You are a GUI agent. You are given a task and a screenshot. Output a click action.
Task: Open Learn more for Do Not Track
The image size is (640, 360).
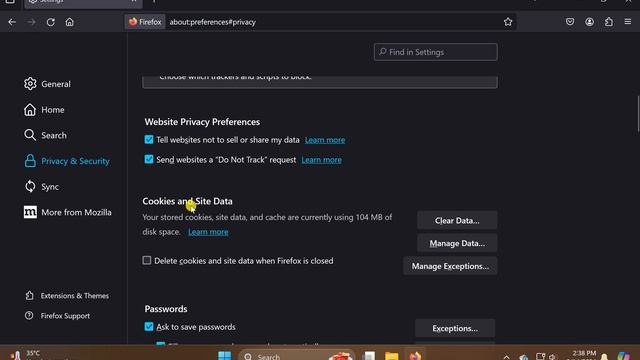tap(322, 160)
